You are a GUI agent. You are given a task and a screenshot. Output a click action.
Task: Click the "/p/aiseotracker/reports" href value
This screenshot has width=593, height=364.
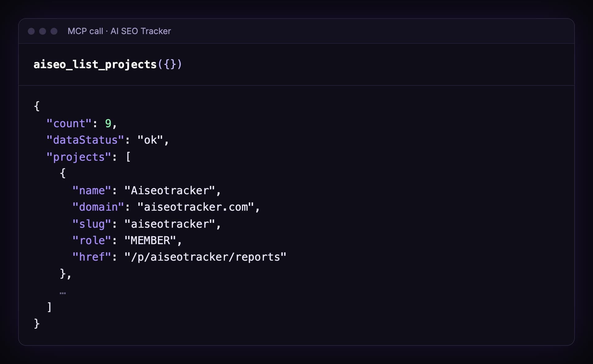pos(205,257)
